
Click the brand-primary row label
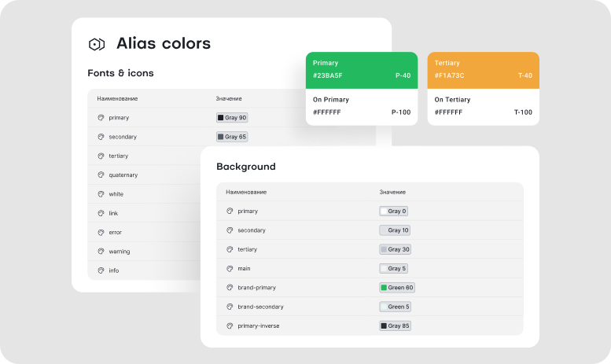(257, 288)
